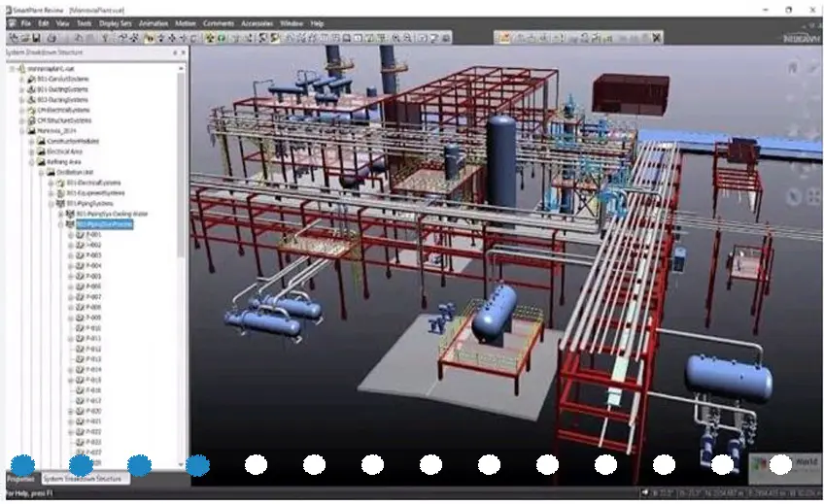824x504 pixels.
Task: Click the 'For Help, press F1' status text
Action: [30, 493]
